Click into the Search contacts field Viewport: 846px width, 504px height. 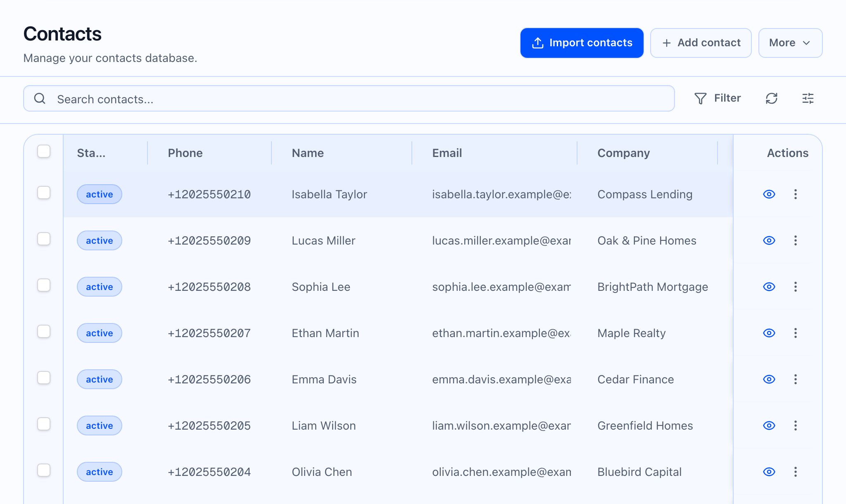click(349, 98)
